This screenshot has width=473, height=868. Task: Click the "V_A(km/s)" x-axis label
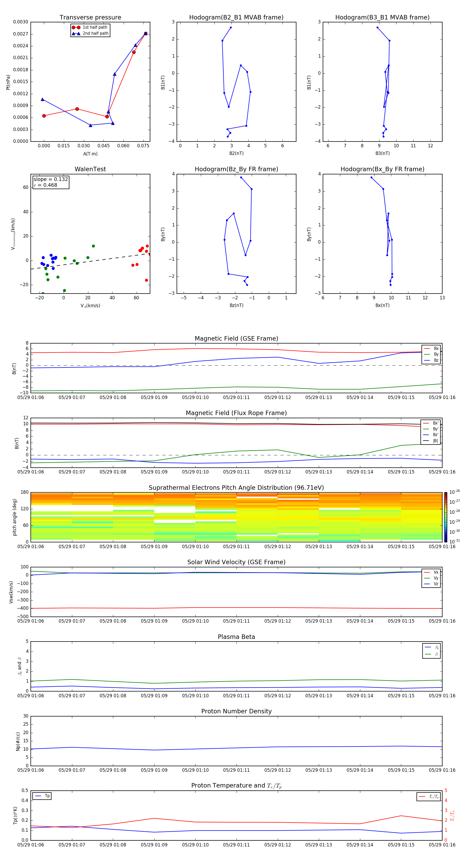(90, 306)
